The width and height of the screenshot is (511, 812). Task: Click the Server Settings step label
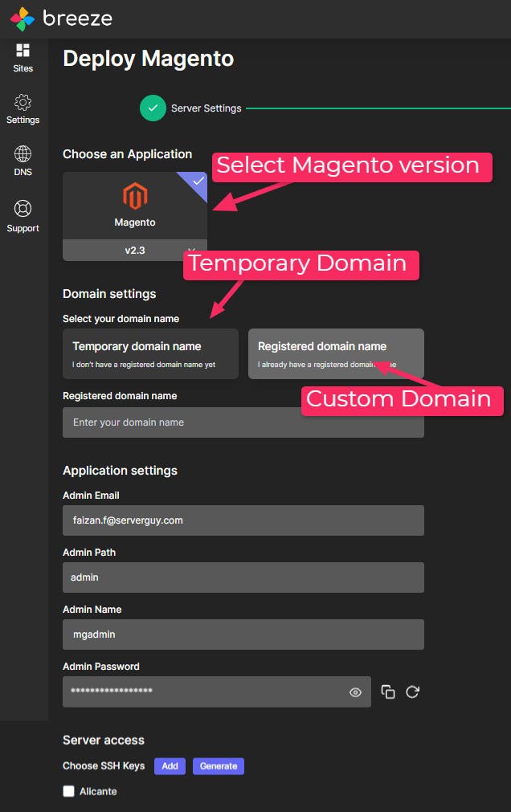206,108
